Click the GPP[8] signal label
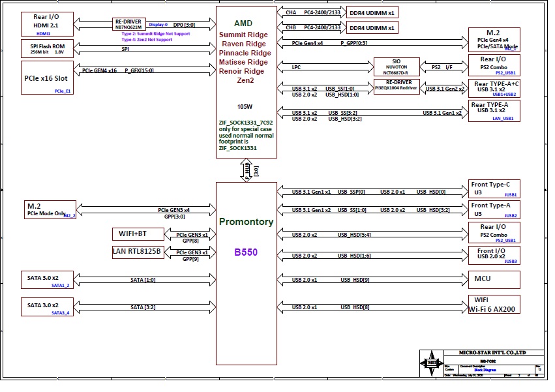The image size is (555, 392). click(190, 241)
